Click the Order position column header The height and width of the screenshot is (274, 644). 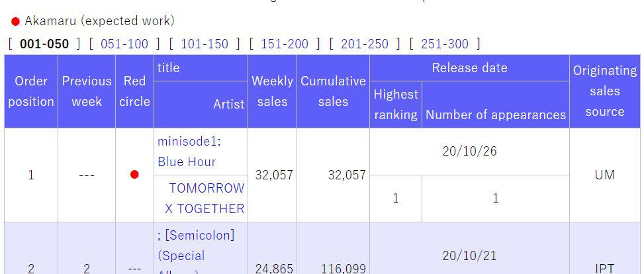click(x=31, y=91)
